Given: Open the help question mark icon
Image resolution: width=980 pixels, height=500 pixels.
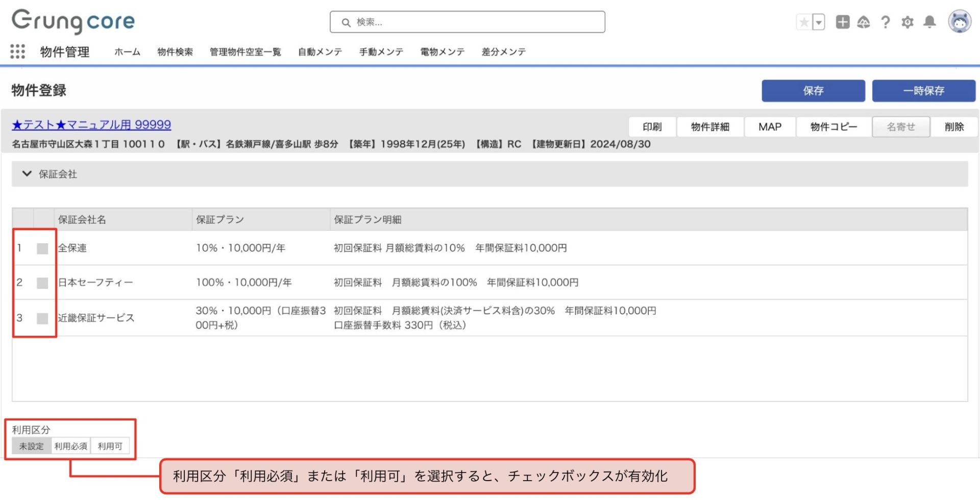Looking at the screenshot, I should click(x=886, y=22).
